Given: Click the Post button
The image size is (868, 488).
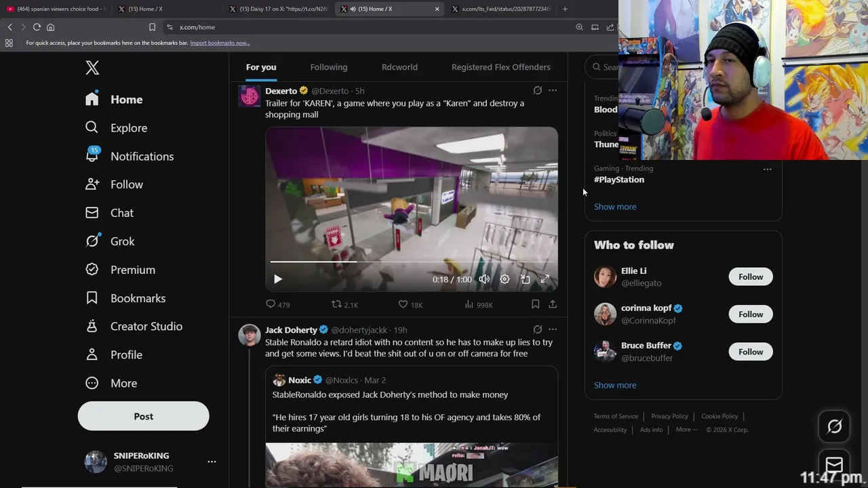Looking at the screenshot, I should tap(143, 416).
